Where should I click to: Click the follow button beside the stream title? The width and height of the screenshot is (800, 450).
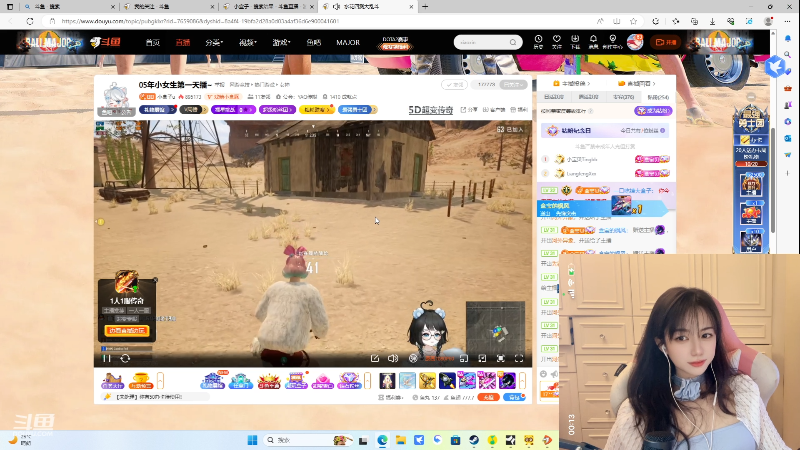(x=454, y=85)
